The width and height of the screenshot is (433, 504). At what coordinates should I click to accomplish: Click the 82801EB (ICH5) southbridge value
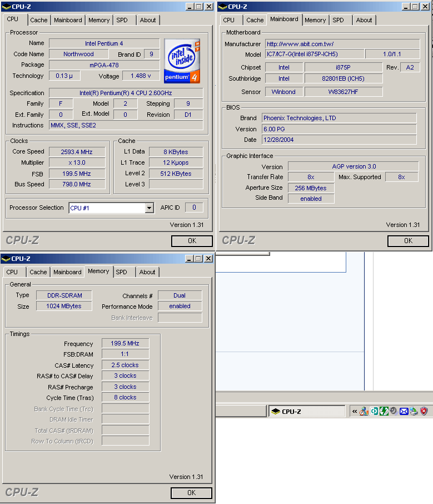344,78
